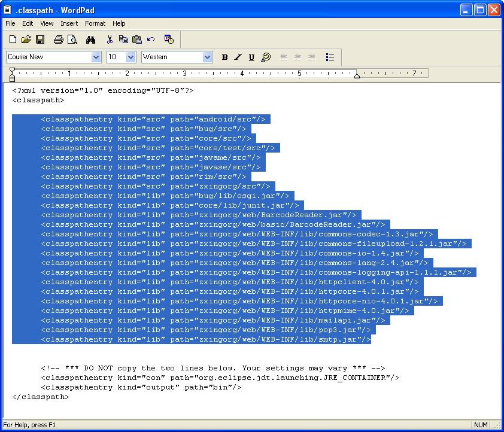Viewport: 504px width, 432px height.
Task: Click the DO NOT copy comment line
Action: (213, 368)
